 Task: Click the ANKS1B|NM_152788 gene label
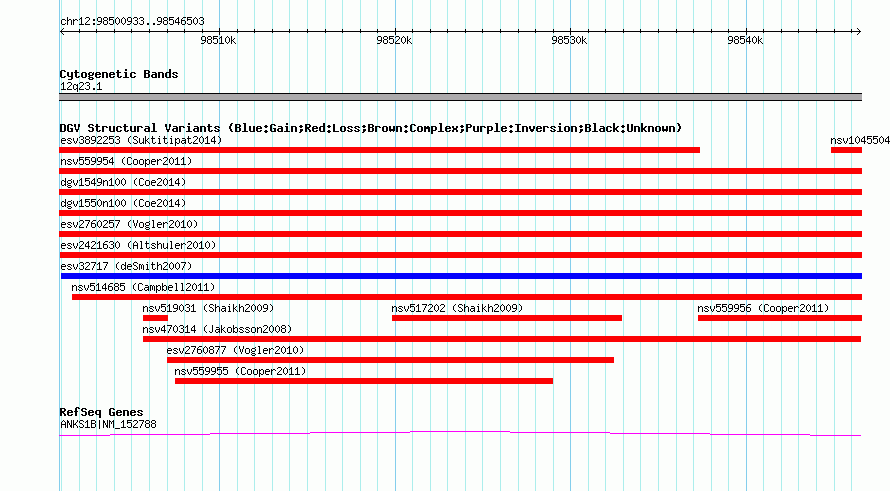click(108, 424)
